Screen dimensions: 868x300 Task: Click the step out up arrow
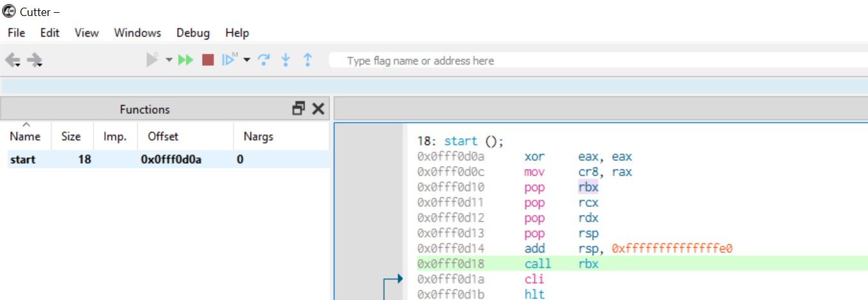pos(307,60)
